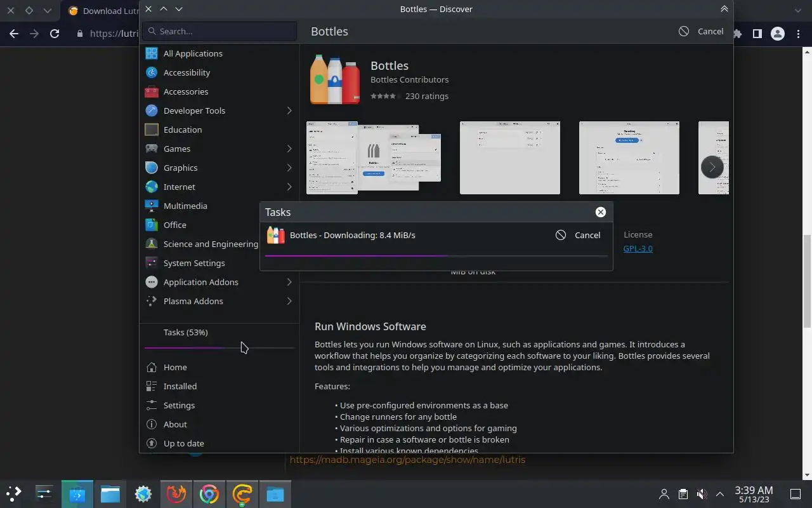Click the System Settings category icon
Screen dimensions: 812x508
[151, 263]
